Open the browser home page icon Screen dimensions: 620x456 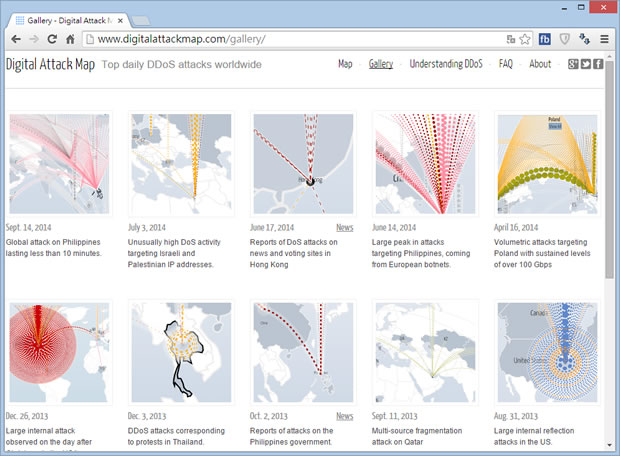coord(70,39)
